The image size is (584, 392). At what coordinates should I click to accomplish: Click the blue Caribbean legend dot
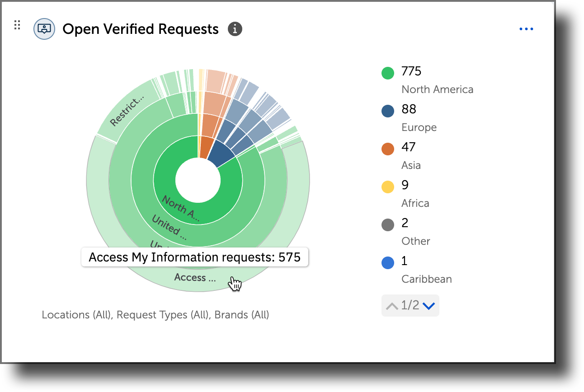pyautogui.click(x=387, y=262)
